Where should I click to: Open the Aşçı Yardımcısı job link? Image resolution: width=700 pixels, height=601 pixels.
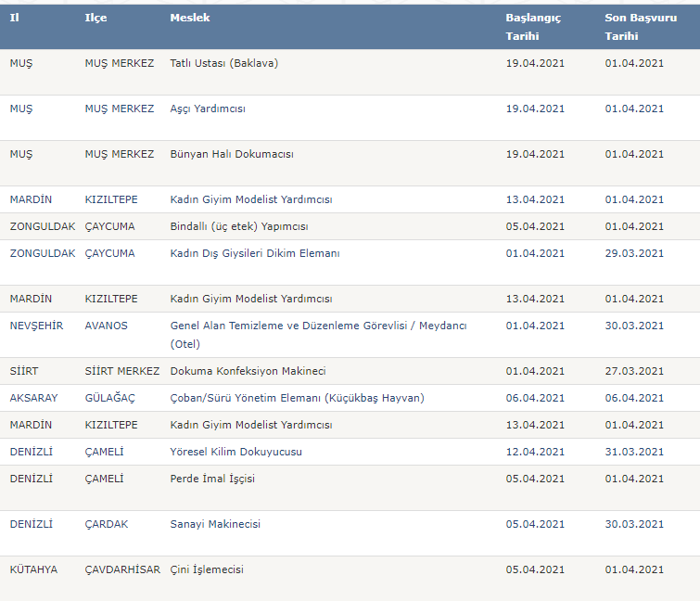(207, 109)
